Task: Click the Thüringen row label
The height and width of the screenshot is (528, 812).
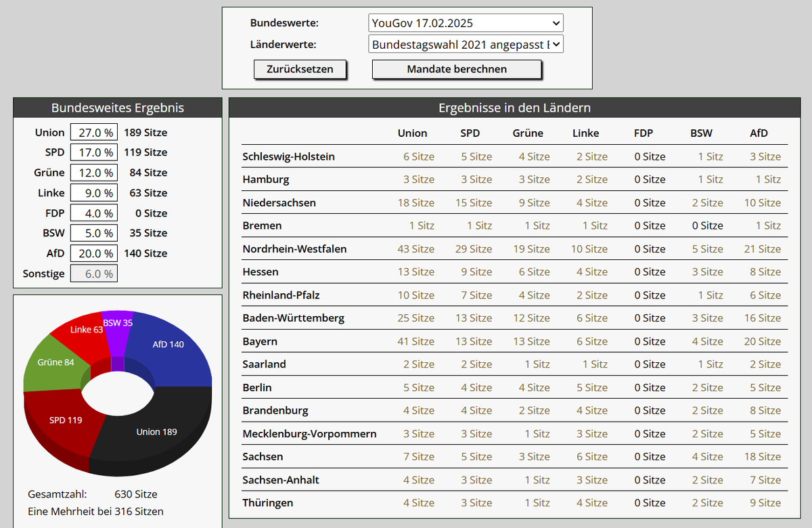Action: pos(268,503)
